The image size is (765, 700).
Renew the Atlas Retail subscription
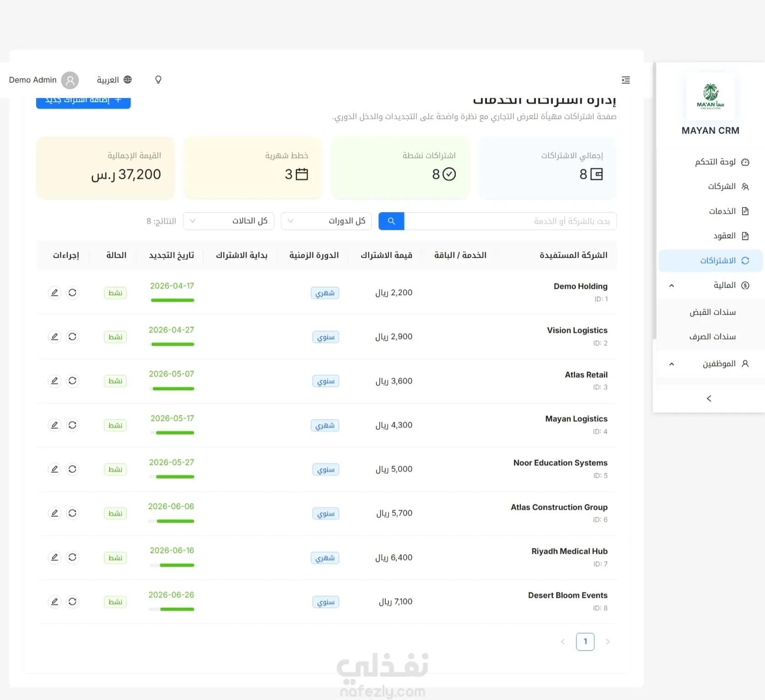[72, 381]
